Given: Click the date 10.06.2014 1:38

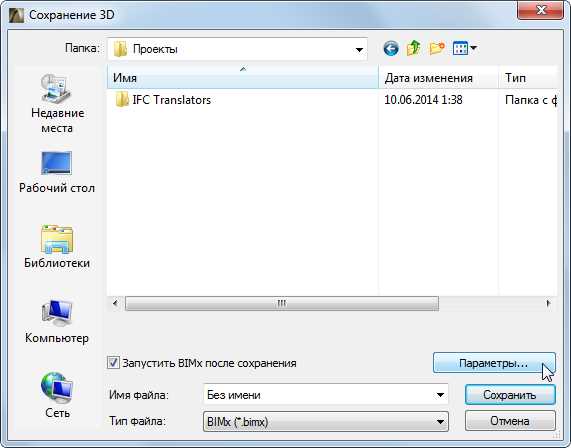Looking at the screenshot, I should coord(423,100).
